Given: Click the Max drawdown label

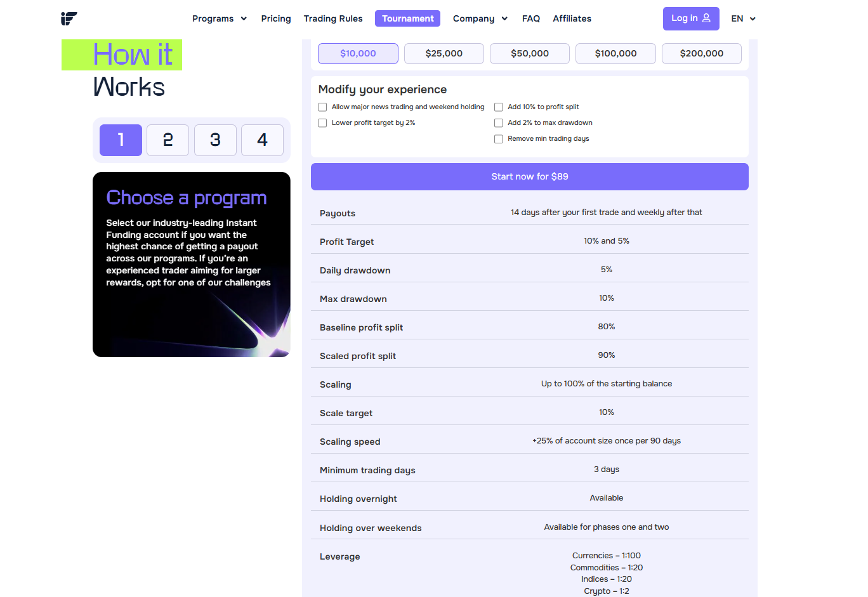Looking at the screenshot, I should (x=353, y=299).
